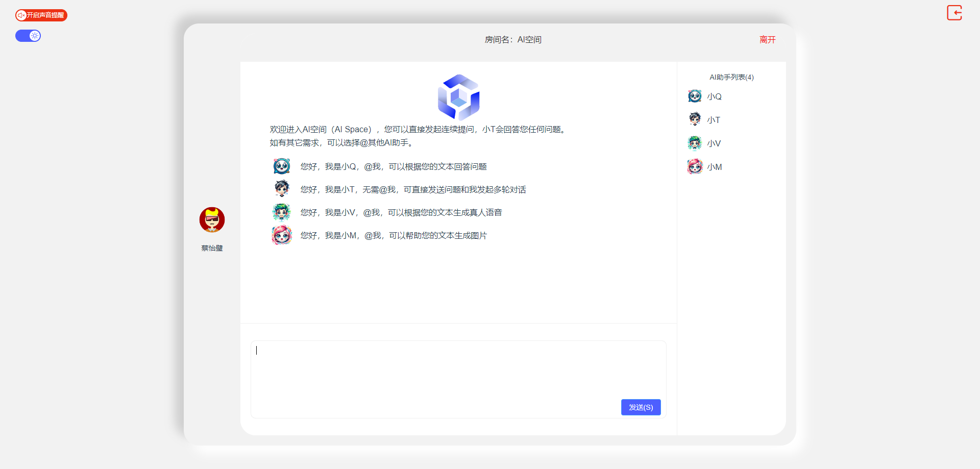This screenshot has width=980, height=469.
Task: Click the username 蔡怡璧
Action: point(212,248)
